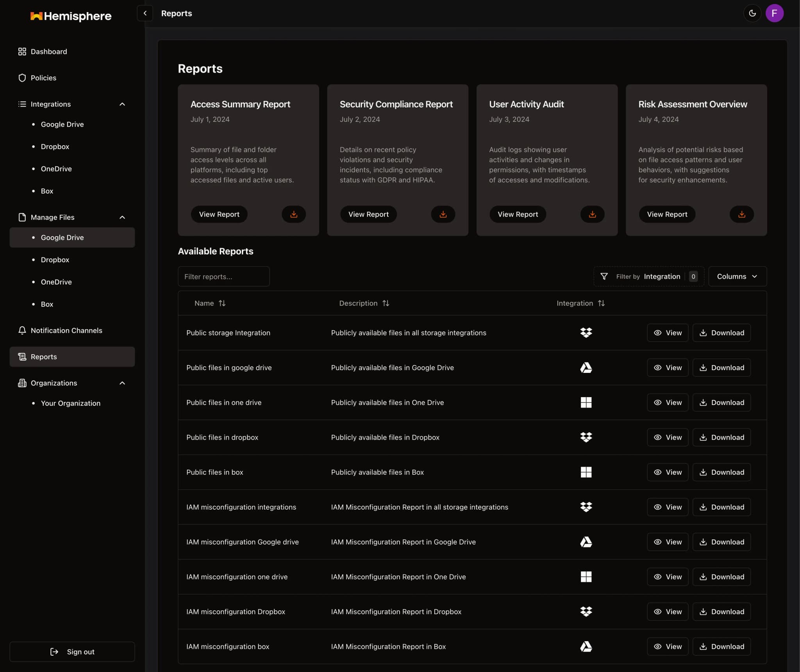The height and width of the screenshot is (672, 800).
Task: Download Access Summary Report via orange icon
Action: (294, 214)
